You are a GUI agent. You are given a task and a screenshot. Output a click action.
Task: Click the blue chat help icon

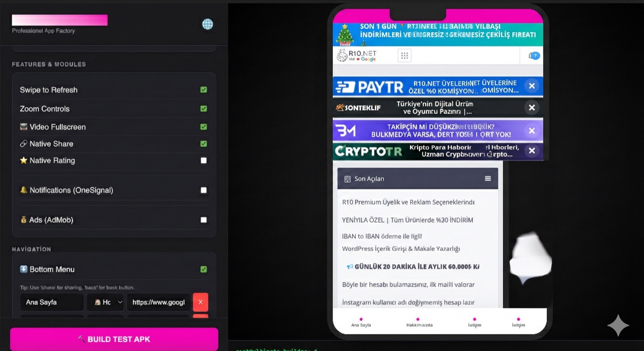(534, 56)
